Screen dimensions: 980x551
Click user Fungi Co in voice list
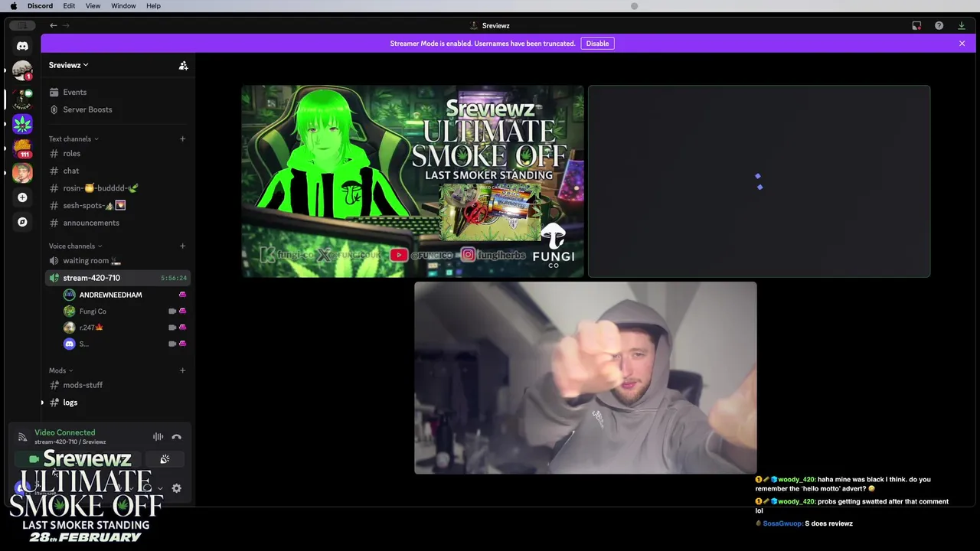pos(93,311)
